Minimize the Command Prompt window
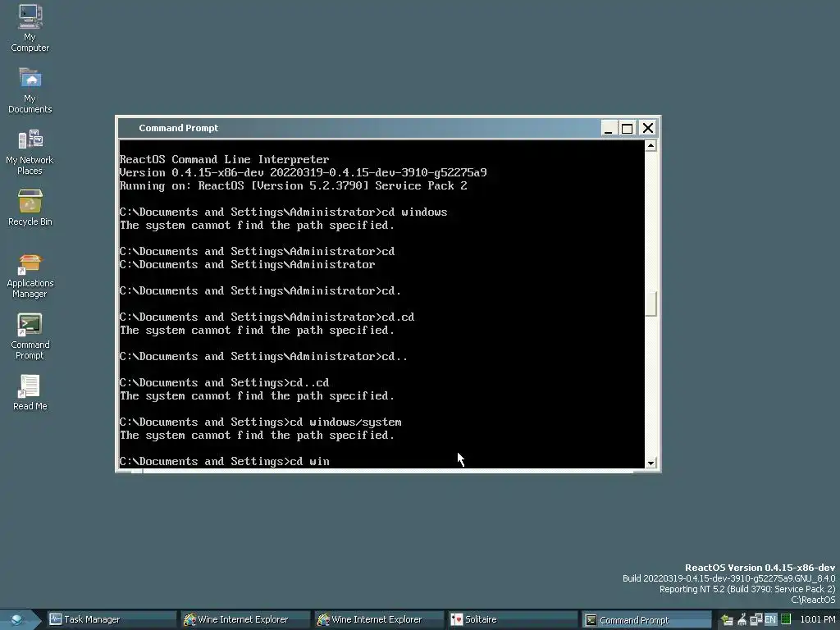This screenshot has height=630, width=840. click(x=608, y=129)
